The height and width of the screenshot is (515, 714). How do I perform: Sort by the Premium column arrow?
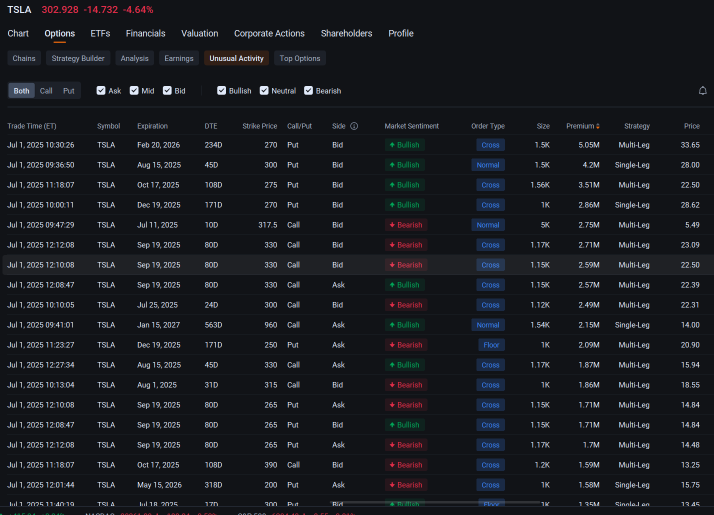[597, 126]
